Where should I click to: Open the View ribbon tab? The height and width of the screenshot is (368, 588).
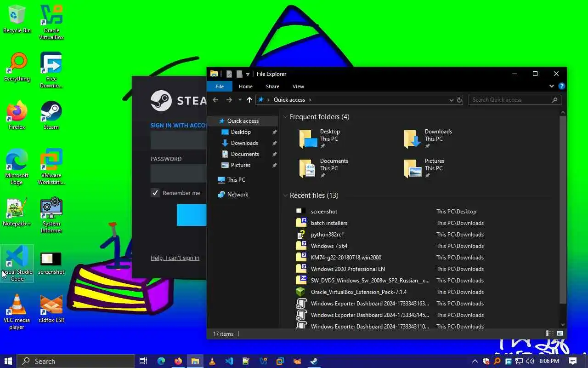click(298, 86)
